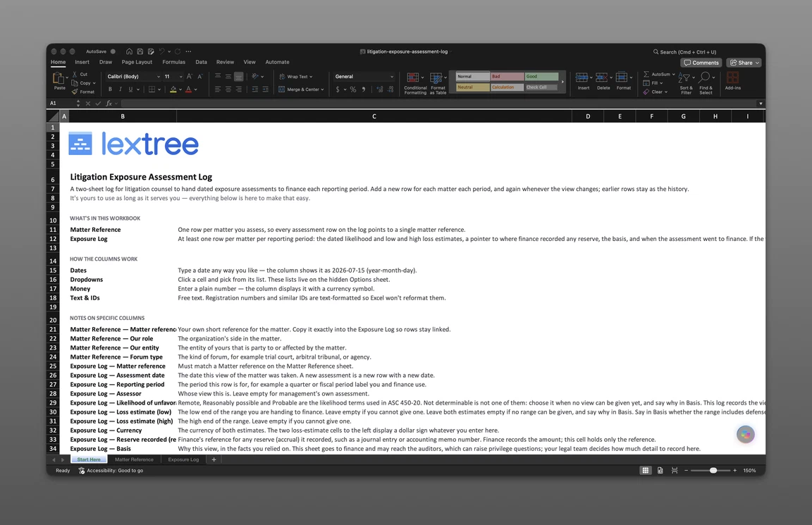The width and height of the screenshot is (812, 525).
Task: Click the zoom slider handle
Action: point(713,471)
